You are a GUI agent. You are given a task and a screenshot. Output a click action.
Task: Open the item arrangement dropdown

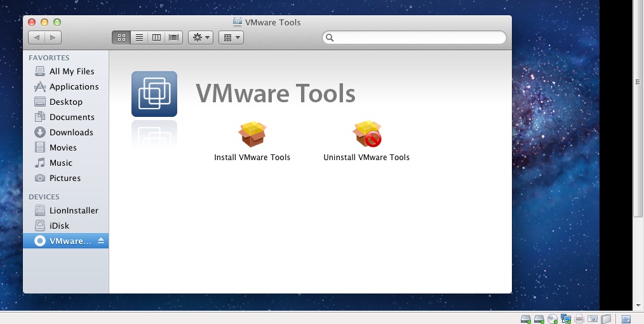[231, 37]
